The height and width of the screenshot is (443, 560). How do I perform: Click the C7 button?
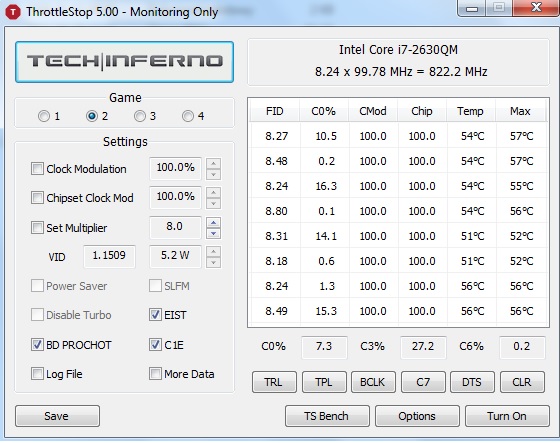(423, 382)
